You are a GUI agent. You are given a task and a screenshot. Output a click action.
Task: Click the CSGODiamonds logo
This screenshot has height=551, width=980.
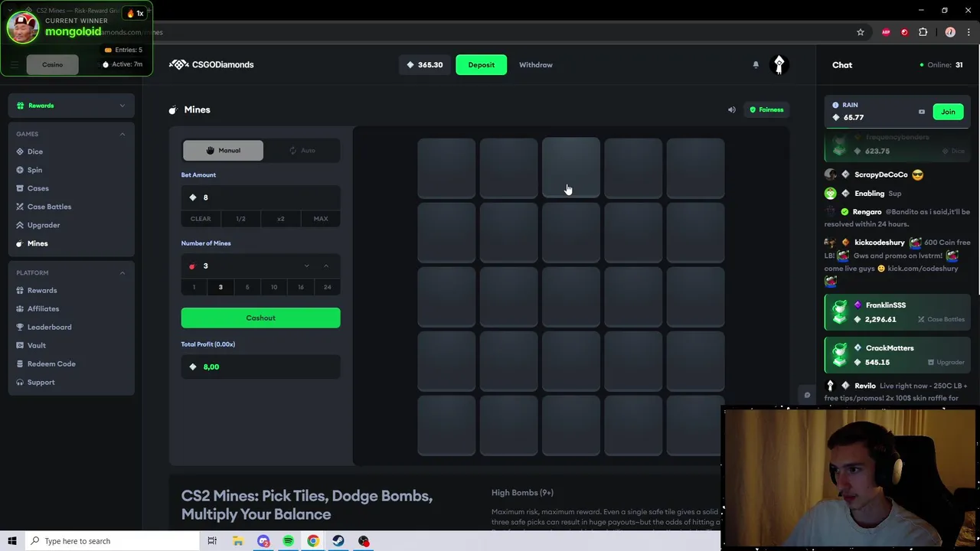click(x=211, y=64)
